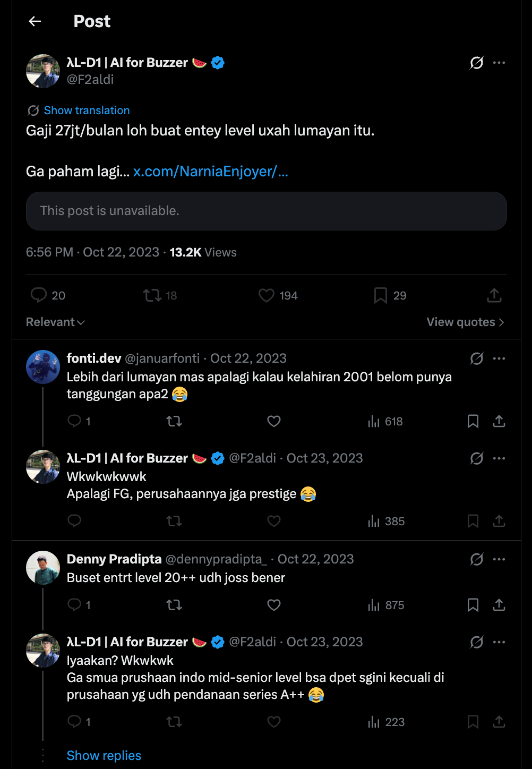532x769 pixels.
Task: Open more options on Denny Pradipta reply
Action: 499,559
